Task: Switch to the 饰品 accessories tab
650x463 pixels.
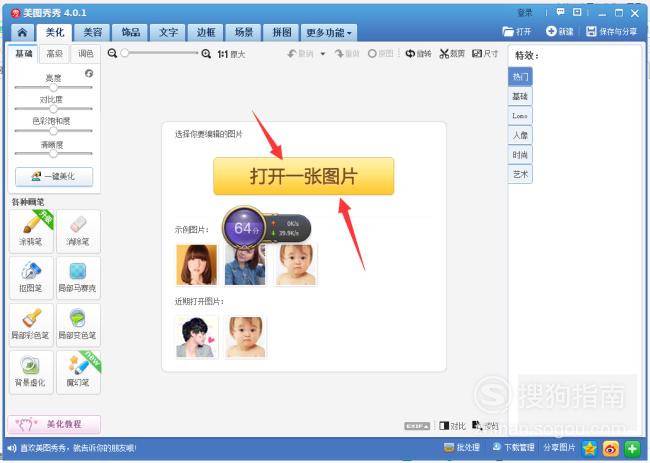Action: pyautogui.click(x=131, y=33)
